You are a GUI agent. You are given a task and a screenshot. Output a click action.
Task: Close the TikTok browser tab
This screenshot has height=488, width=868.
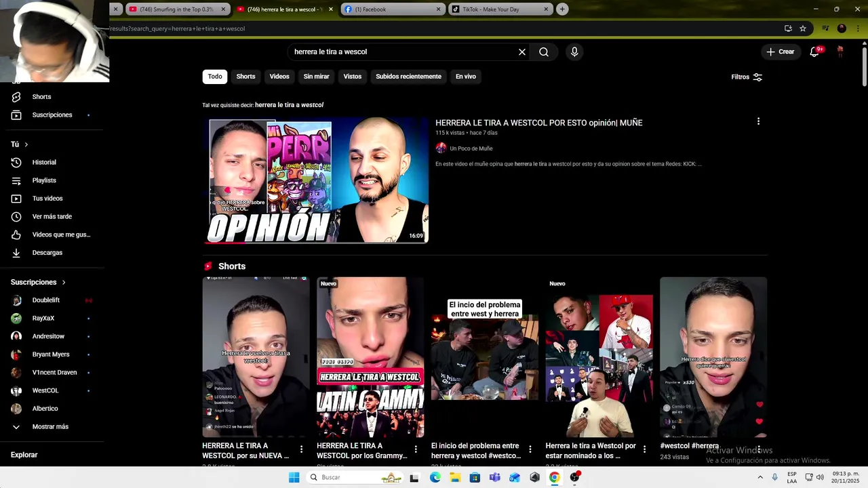point(546,9)
